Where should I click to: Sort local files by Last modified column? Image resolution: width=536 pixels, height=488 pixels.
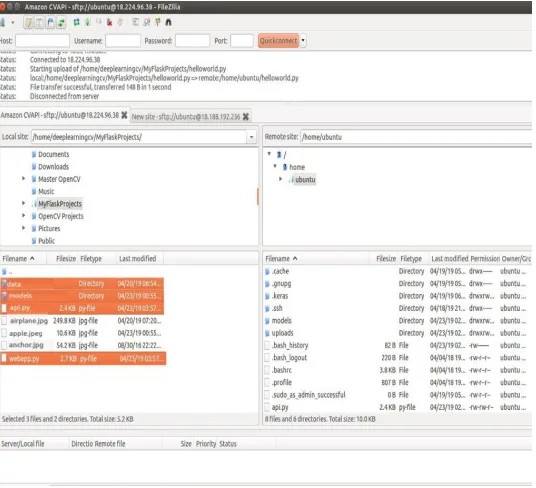coord(140,259)
